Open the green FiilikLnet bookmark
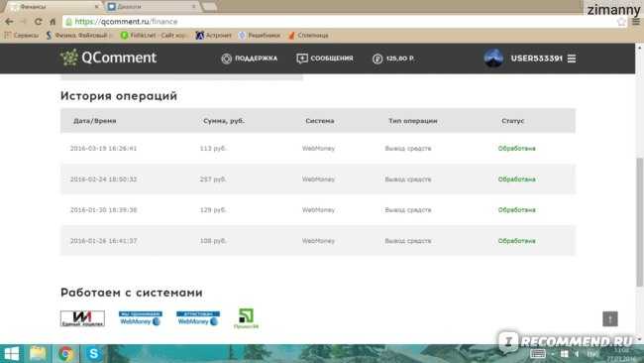Screen dimensions: 644x363 pos(153,36)
